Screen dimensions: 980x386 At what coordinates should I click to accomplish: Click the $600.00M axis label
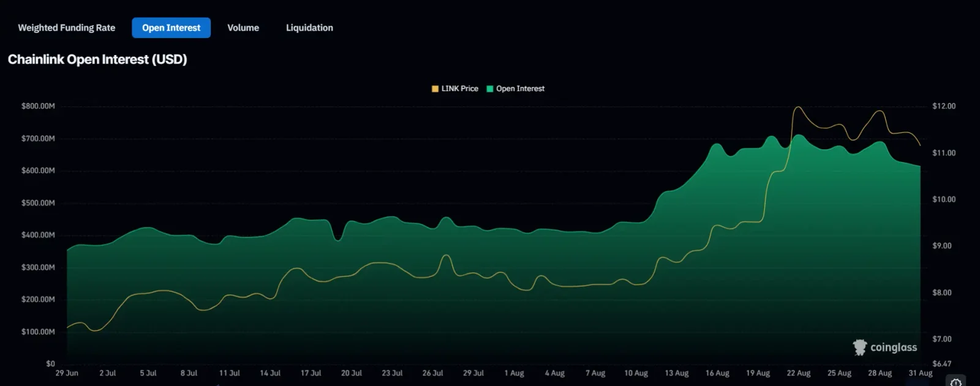tap(38, 171)
